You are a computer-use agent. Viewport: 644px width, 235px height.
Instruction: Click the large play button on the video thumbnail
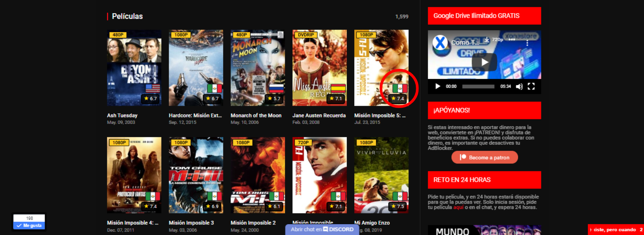pos(484,62)
